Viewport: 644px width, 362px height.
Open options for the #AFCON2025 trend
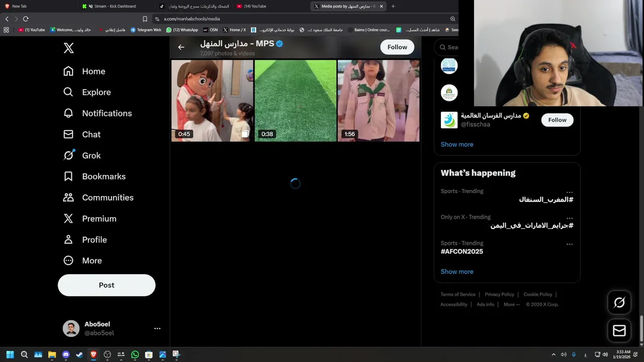[x=570, y=244]
